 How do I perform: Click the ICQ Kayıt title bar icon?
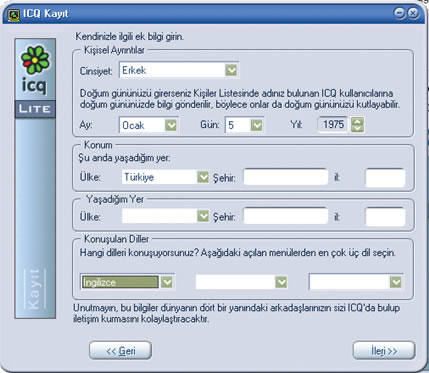point(14,15)
